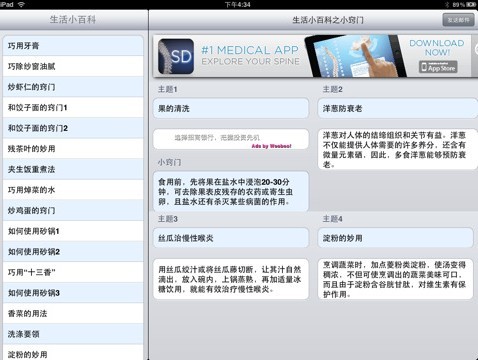Tap the App Store badge in the ad banner

[x=438, y=67]
